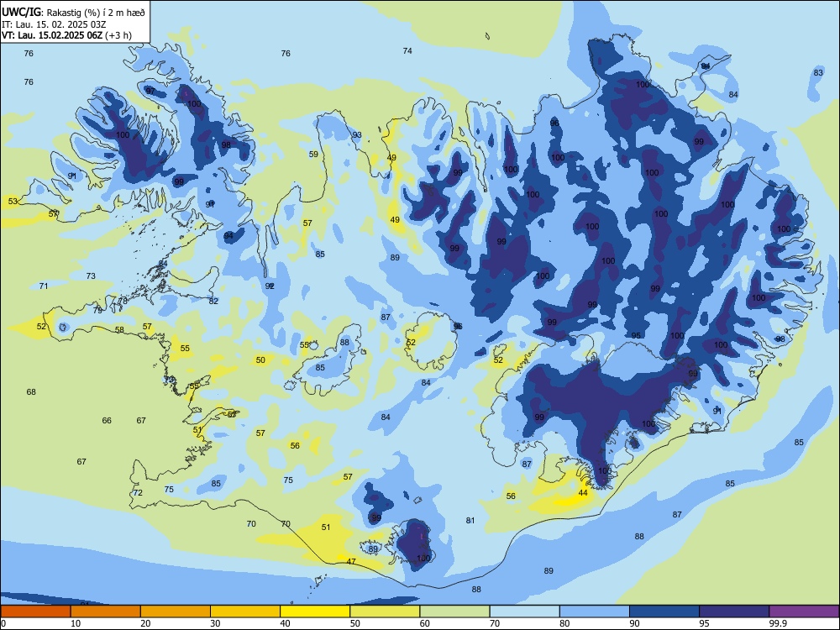The image size is (840, 630).
Task: Select the value 68 on the map
Action: [31, 392]
